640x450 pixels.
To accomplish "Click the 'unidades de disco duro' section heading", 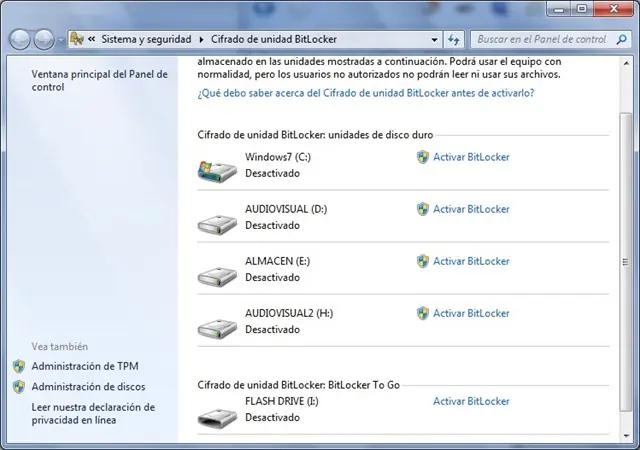I will tap(315, 135).
